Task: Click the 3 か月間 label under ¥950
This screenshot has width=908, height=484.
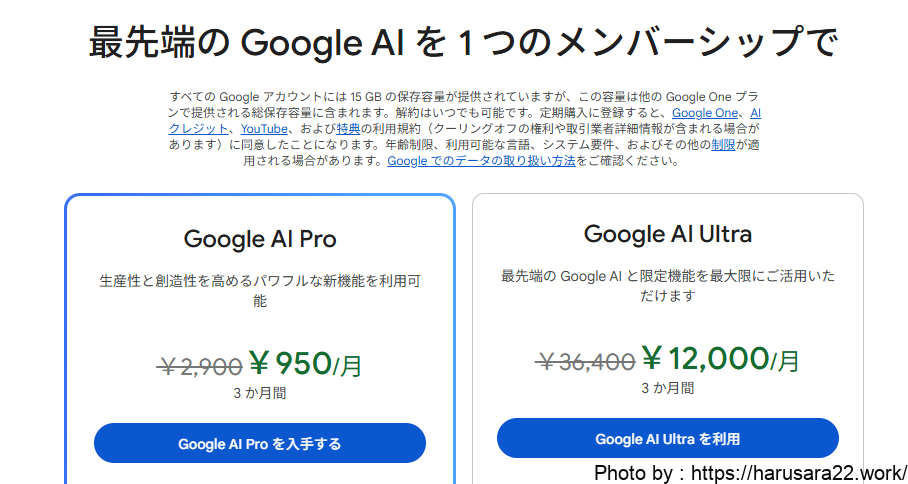Action: coord(260,393)
